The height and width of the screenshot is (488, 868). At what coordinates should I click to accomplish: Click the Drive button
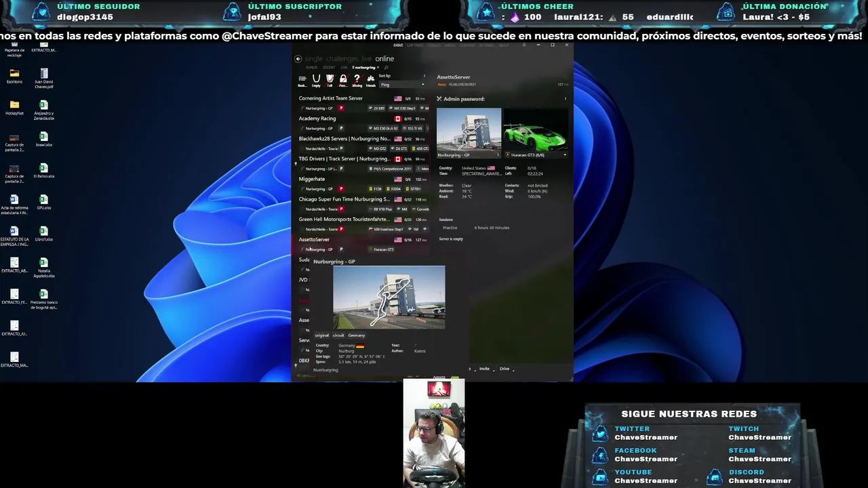tap(505, 369)
